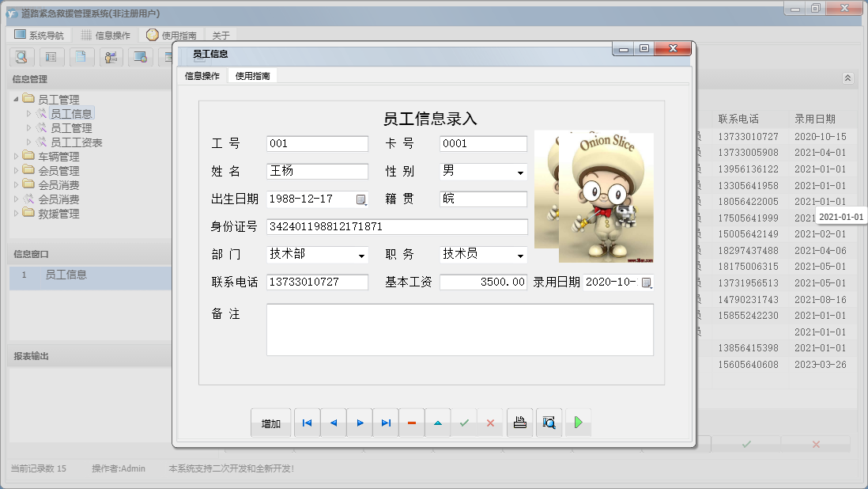The image size is (868, 489).
Task: Click the search preview icon in the top toolbar
Action: coord(21,57)
